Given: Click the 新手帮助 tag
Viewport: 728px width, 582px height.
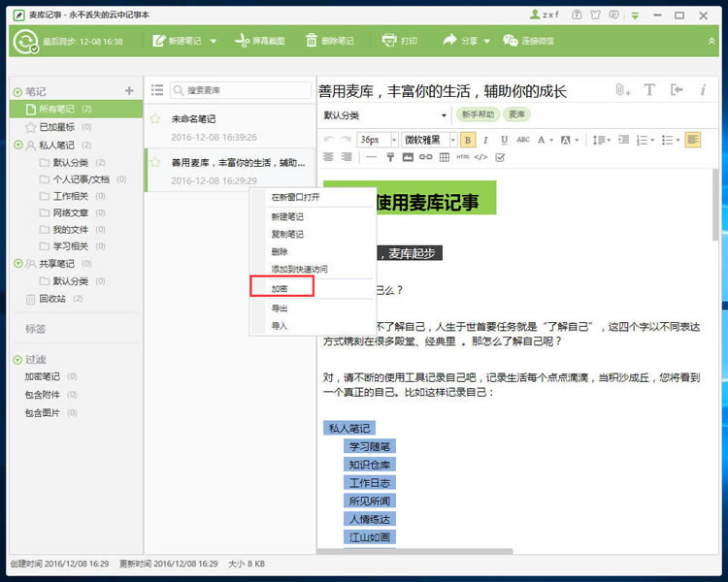Looking at the screenshot, I should pos(478,114).
